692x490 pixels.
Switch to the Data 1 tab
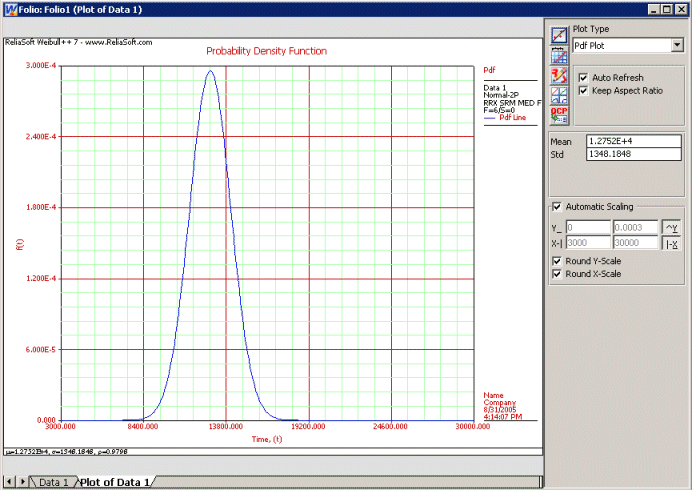53,482
